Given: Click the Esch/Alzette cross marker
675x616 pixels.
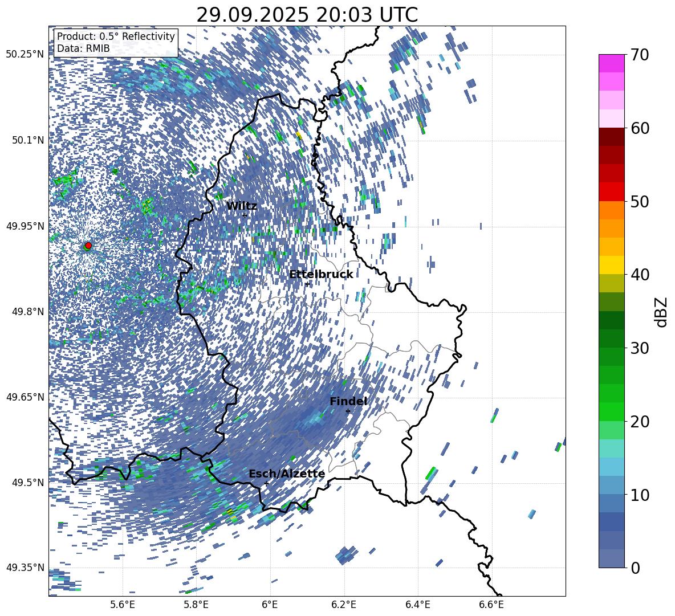Looking at the screenshot, I should coord(266,483).
